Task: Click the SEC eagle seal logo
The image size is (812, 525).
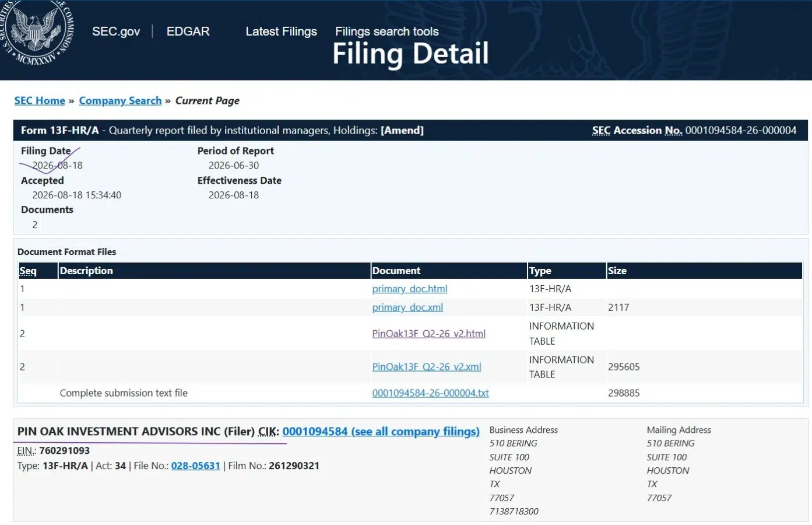Action: [36, 32]
